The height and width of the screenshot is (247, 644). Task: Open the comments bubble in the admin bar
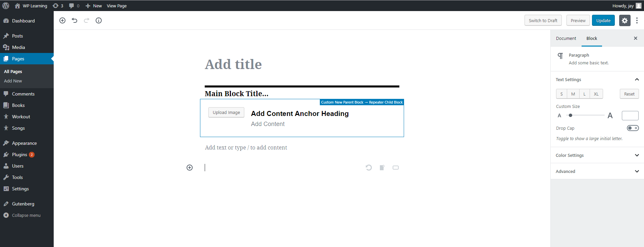point(74,6)
